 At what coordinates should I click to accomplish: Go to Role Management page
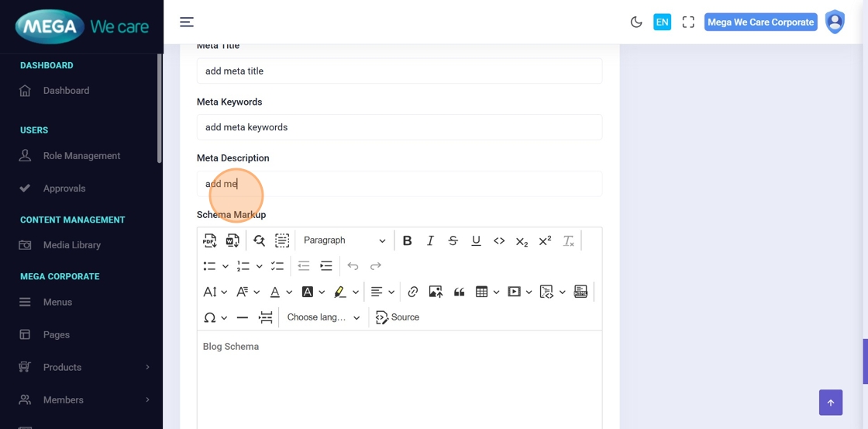point(81,156)
